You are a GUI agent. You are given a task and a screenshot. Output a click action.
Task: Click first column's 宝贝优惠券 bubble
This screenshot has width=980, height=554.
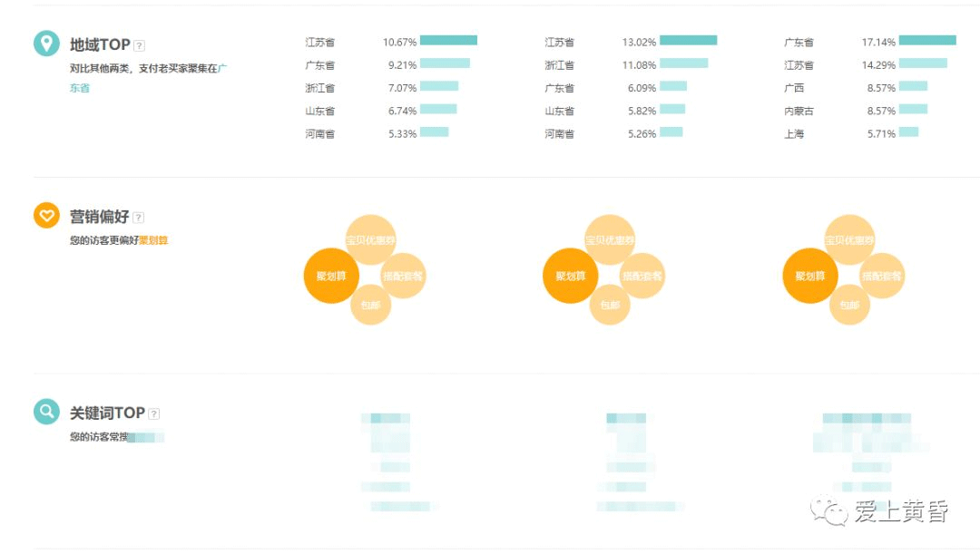(x=371, y=240)
